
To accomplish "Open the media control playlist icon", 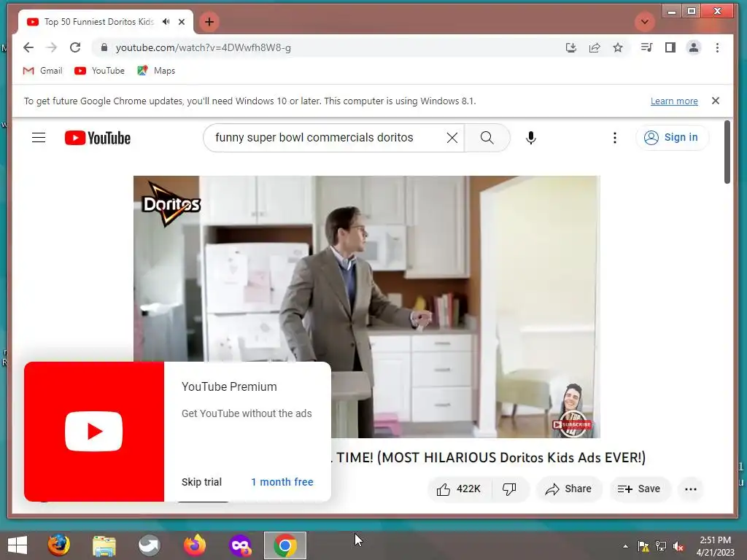I will (646, 47).
